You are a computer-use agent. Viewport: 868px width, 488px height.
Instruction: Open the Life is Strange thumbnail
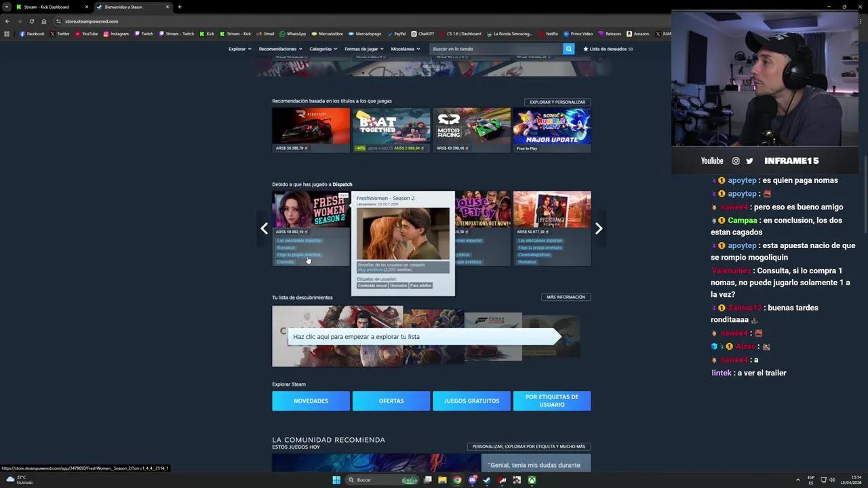[x=552, y=209]
